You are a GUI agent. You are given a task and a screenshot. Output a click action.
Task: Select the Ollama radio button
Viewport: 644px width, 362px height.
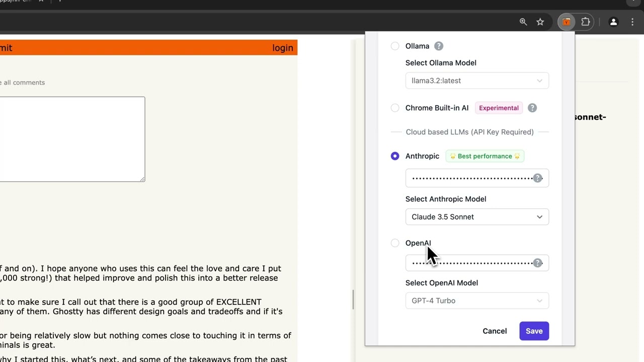(x=395, y=46)
